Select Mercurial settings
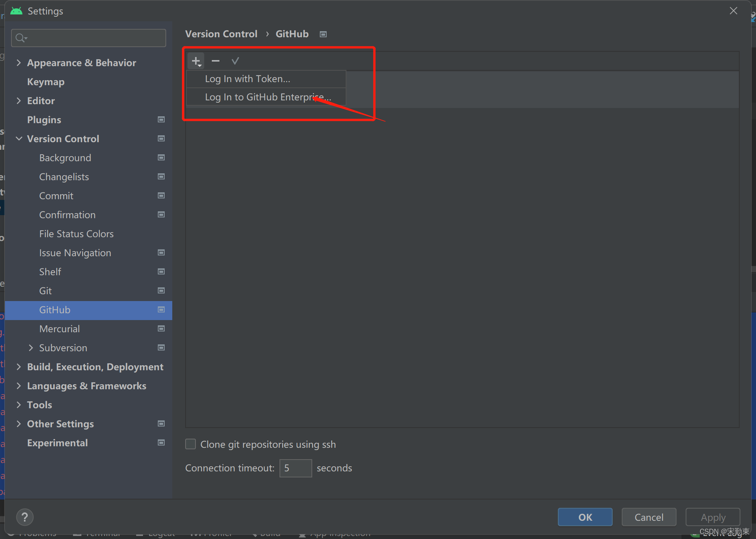This screenshot has width=756, height=539. point(59,329)
